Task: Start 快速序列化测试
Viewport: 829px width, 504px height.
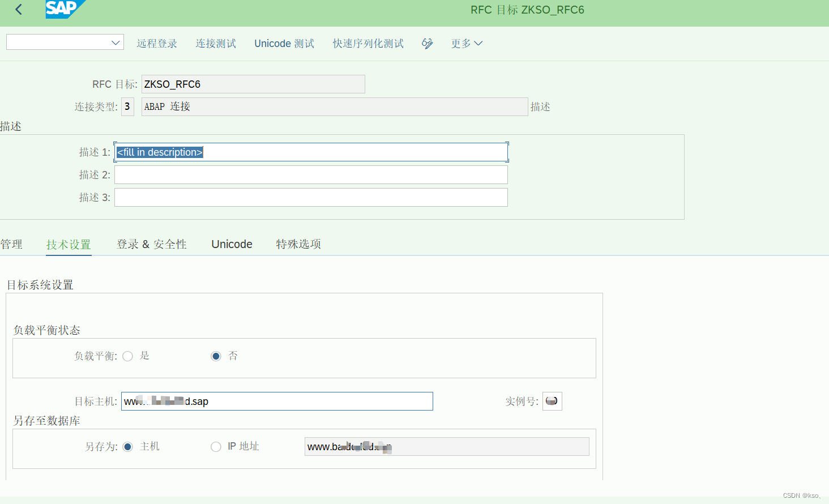Action: 368,44
